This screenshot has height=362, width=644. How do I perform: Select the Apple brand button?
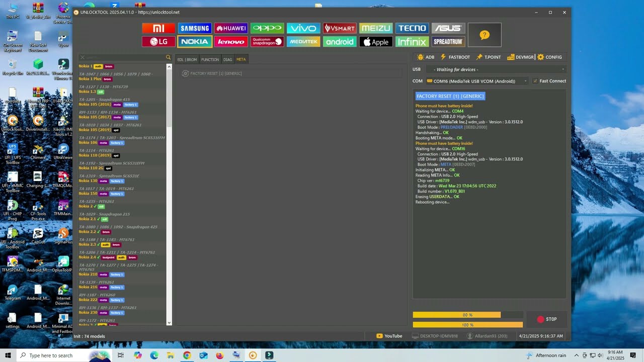pyautogui.click(x=376, y=42)
